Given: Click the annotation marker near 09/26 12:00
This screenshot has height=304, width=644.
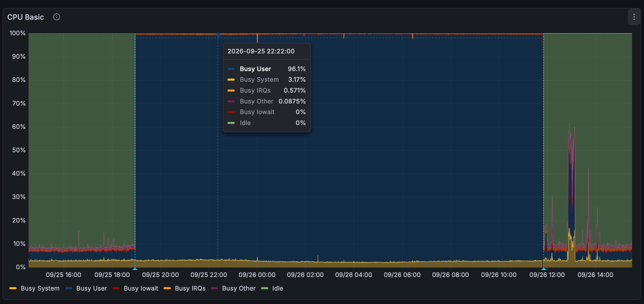Looking at the screenshot, I should tap(544, 269).
